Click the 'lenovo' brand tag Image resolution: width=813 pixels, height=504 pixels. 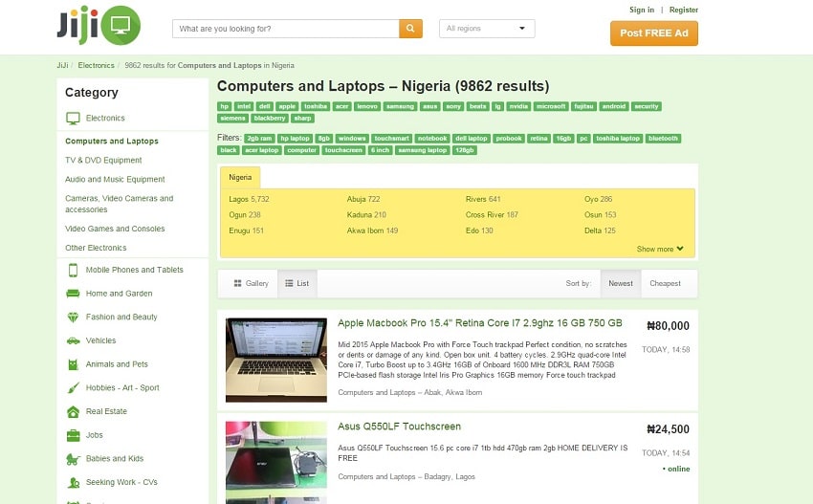[x=367, y=106]
